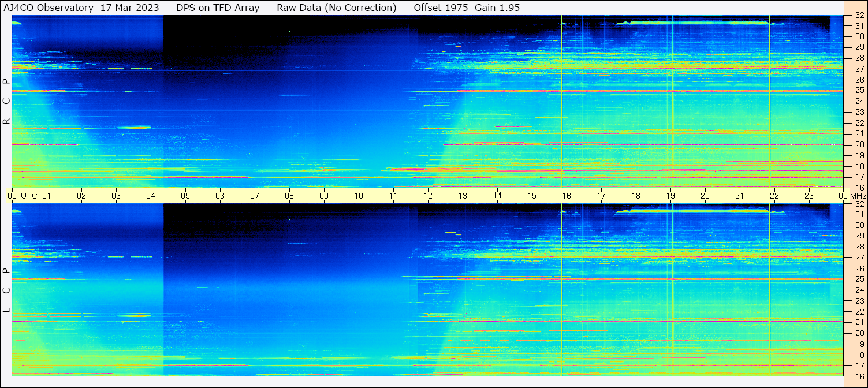The width and height of the screenshot is (868, 388).
Task: Pick the "06" hour label on time axis
Action: pyautogui.click(x=220, y=196)
